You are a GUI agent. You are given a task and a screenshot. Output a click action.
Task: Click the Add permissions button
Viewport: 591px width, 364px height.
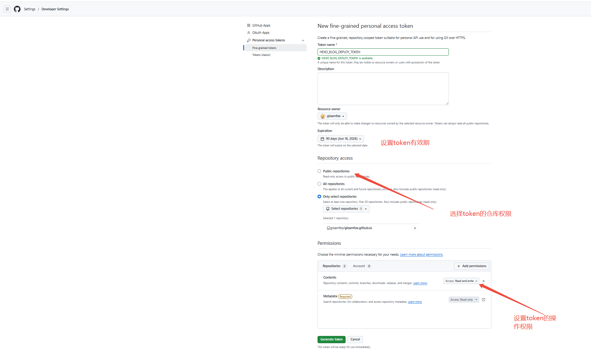pos(471,266)
